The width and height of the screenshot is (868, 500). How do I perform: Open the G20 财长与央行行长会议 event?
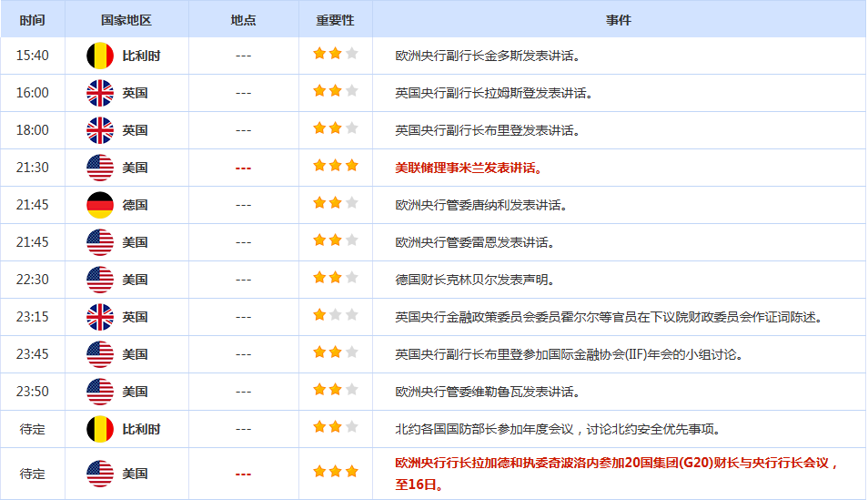click(616, 464)
